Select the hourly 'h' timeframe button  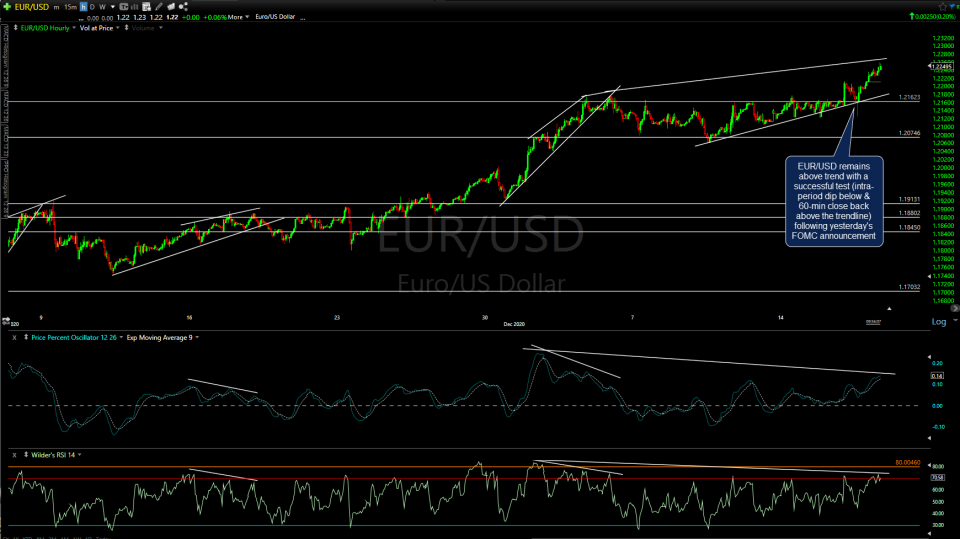(x=83, y=7)
